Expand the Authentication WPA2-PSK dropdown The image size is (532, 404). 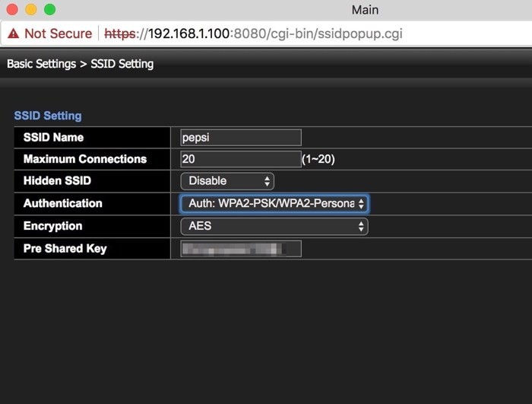[274, 204]
